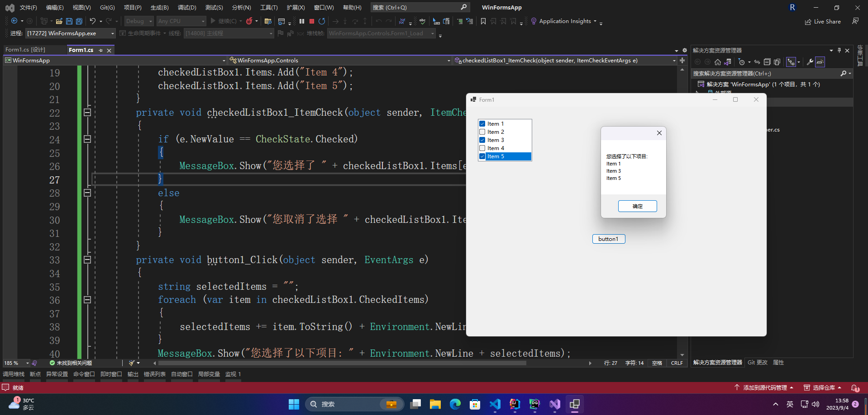Click the Solution Explorer search field
The width and height of the screenshot is (868, 415).
click(x=771, y=74)
